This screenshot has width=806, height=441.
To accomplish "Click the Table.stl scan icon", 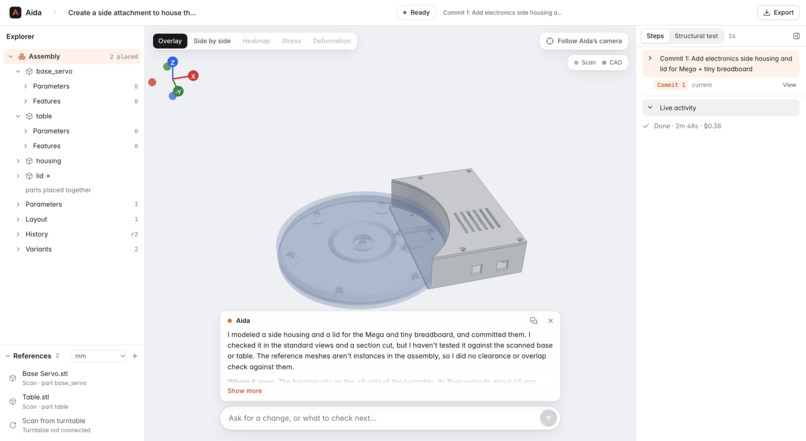I will [12, 401].
